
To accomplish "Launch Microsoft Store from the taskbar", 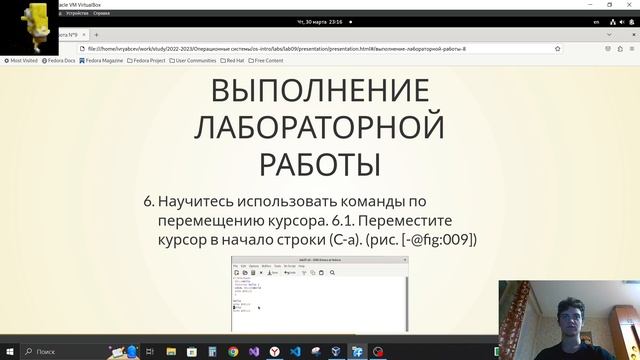I will pos(192,351).
